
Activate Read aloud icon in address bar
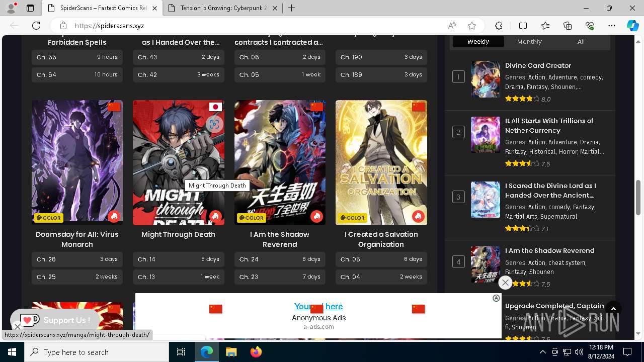[x=452, y=26]
